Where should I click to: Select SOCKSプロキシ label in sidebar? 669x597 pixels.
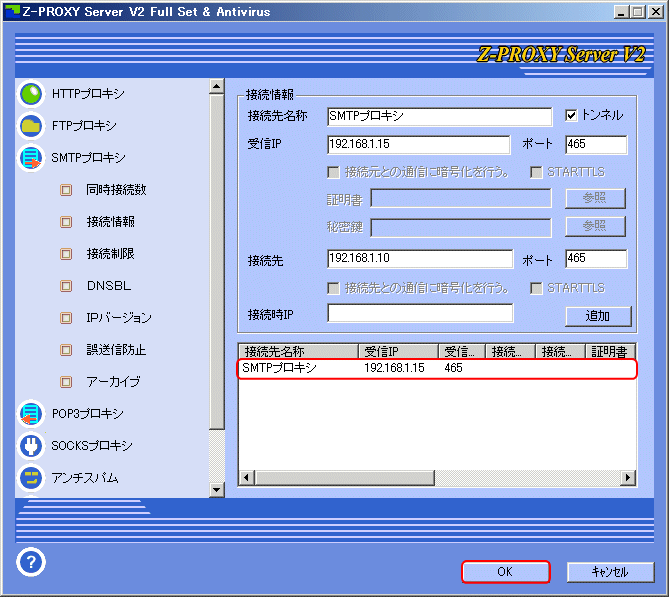coord(92,446)
